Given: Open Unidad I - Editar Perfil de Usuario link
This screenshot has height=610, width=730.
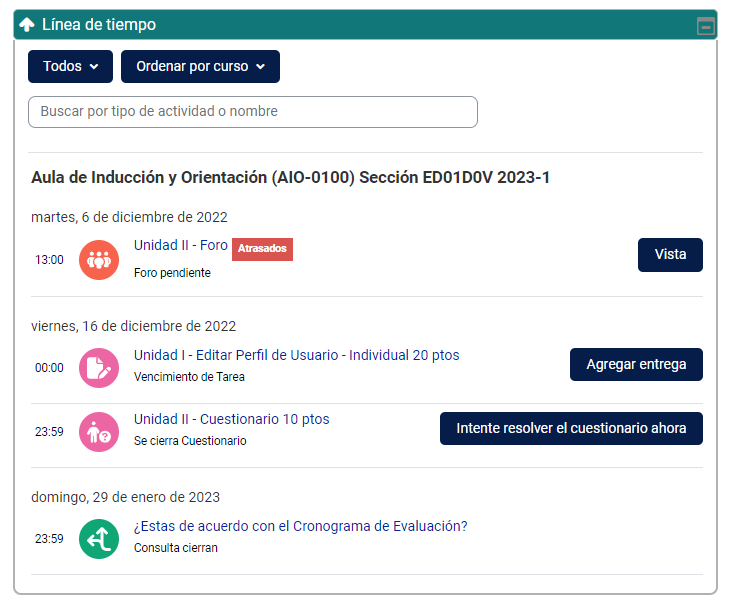Looking at the screenshot, I should click(x=297, y=355).
